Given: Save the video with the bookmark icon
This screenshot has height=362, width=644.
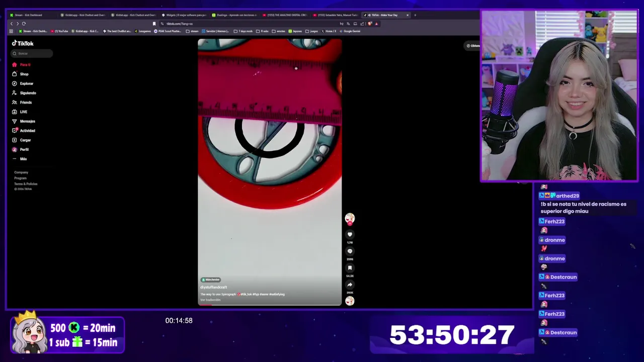Looking at the screenshot, I should pyautogui.click(x=350, y=268).
